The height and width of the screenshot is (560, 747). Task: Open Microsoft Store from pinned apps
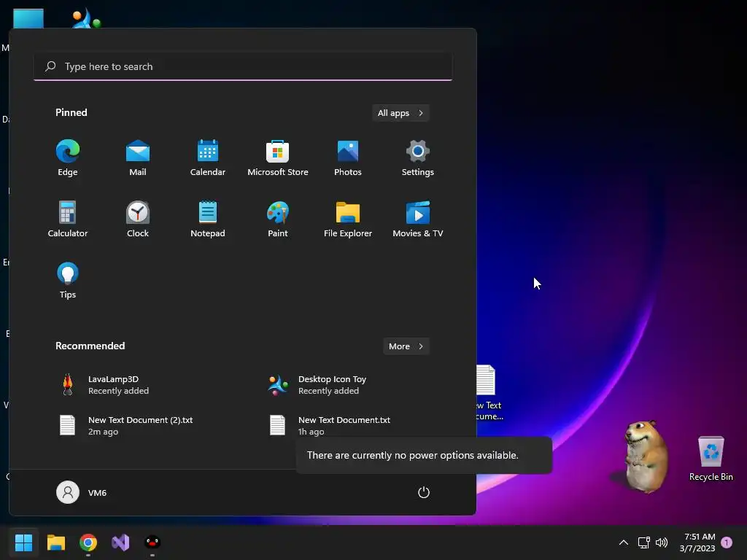click(278, 158)
